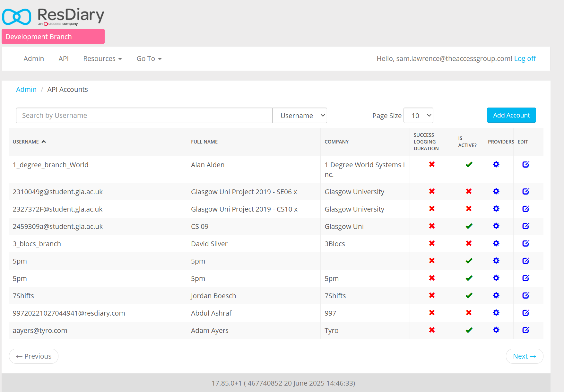
Task: Open the API menu item
Action: (x=64, y=59)
